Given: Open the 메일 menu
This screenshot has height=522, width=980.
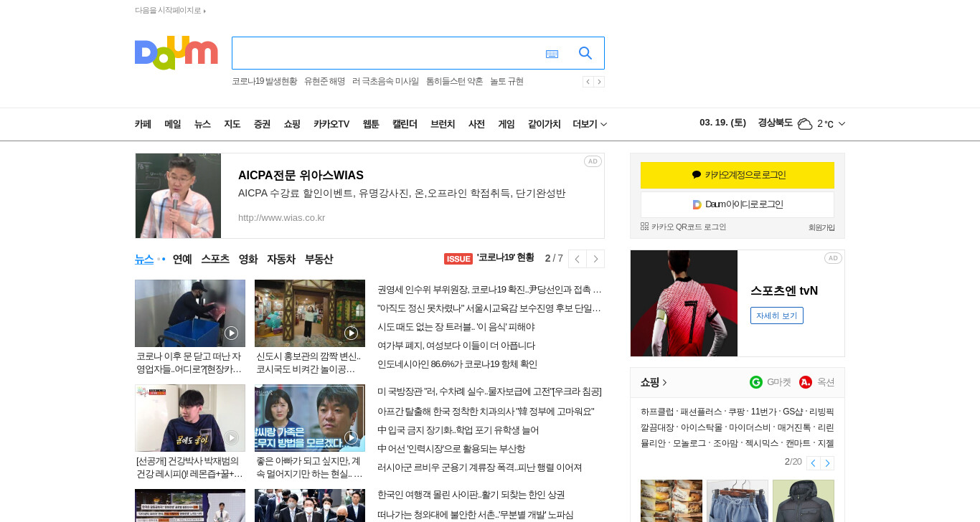Looking at the screenshot, I should (173, 124).
